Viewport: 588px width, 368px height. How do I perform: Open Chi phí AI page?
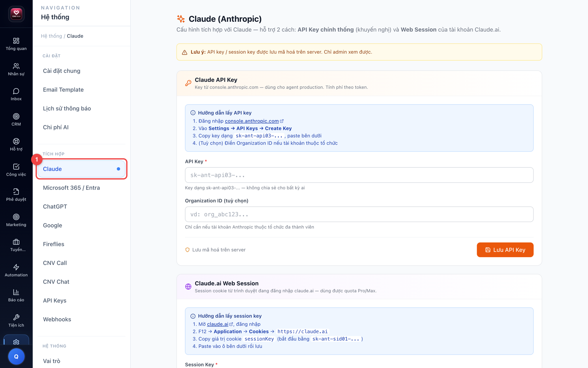[82, 127]
